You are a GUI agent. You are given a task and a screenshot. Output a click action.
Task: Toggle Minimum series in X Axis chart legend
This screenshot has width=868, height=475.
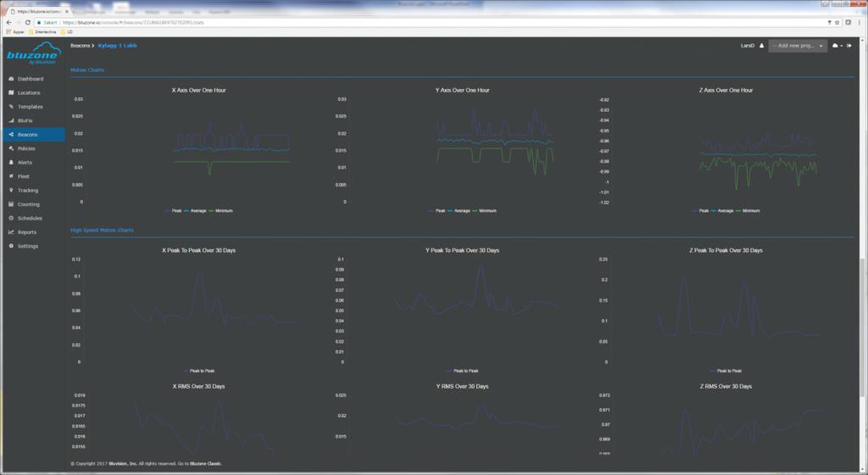220,210
